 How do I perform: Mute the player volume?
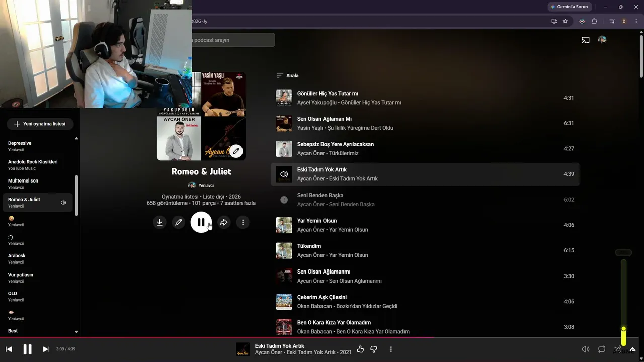586,349
